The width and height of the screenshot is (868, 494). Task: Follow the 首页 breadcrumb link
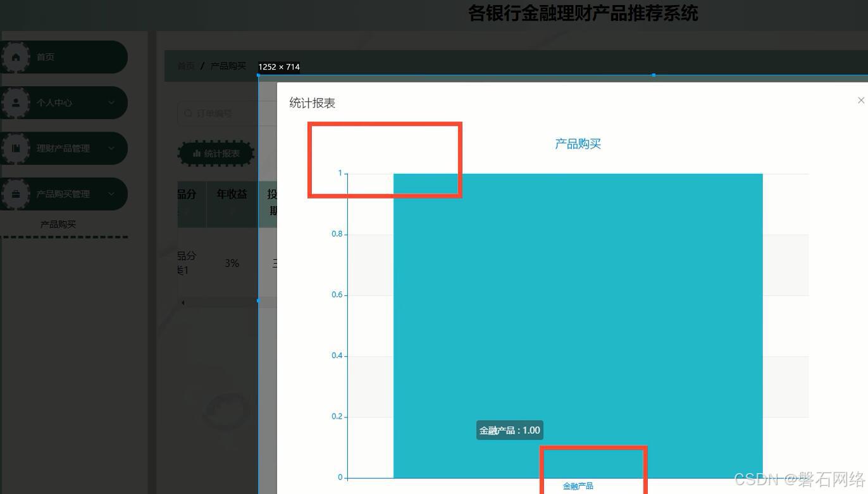185,65
